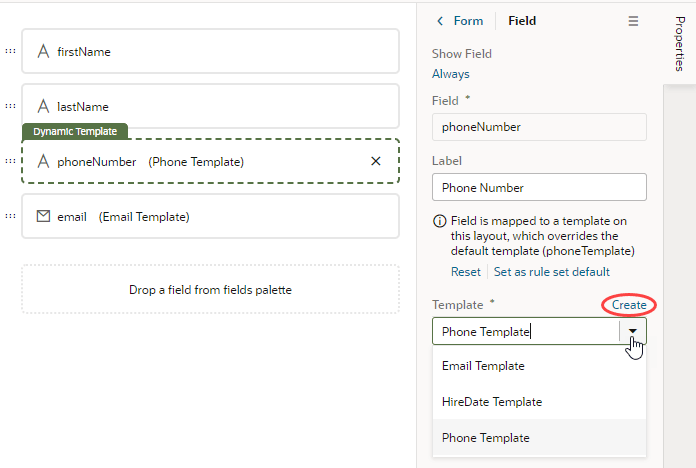The height and width of the screenshot is (468, 696).
Task: Choose HireDate Template from the dropdown list
Action: [492, 402]
